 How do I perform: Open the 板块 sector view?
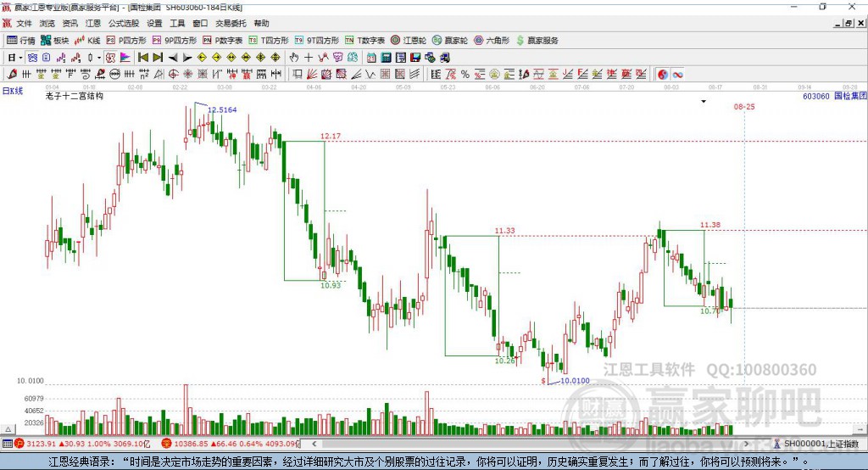(54, 41)
